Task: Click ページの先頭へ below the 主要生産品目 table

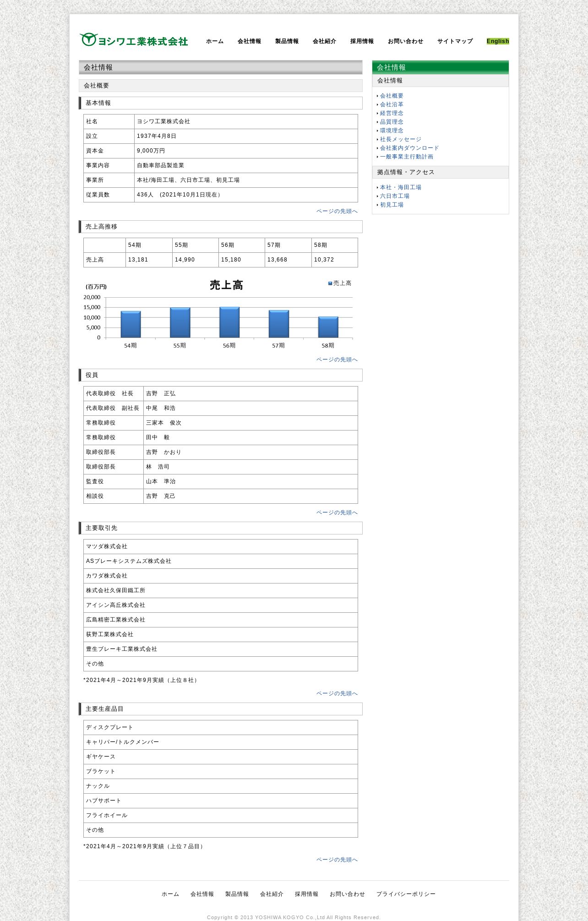Action: tap(337, 860)
